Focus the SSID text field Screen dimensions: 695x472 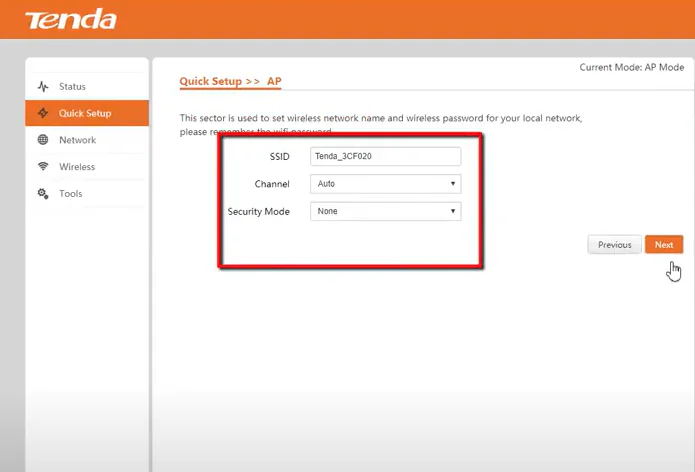386,156
